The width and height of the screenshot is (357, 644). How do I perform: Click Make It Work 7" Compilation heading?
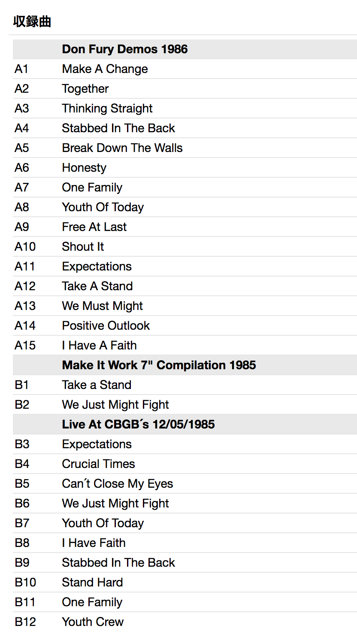159,365
